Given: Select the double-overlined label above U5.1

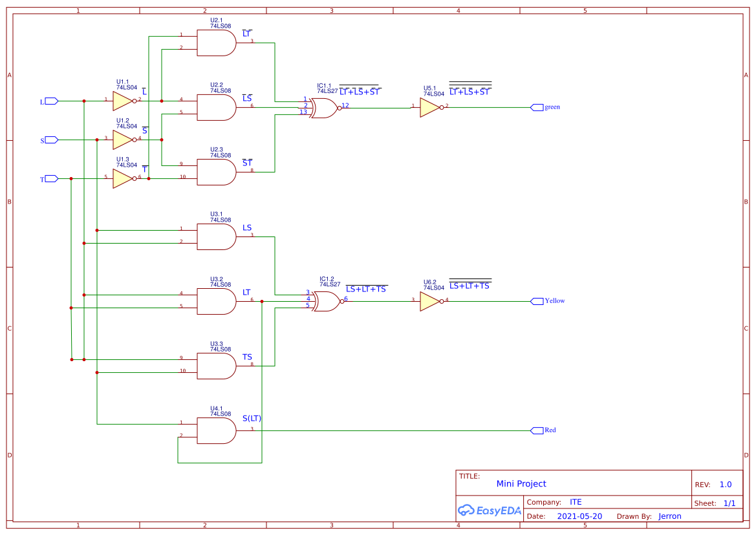Looking at the screenshot, I should pos(470,89).
